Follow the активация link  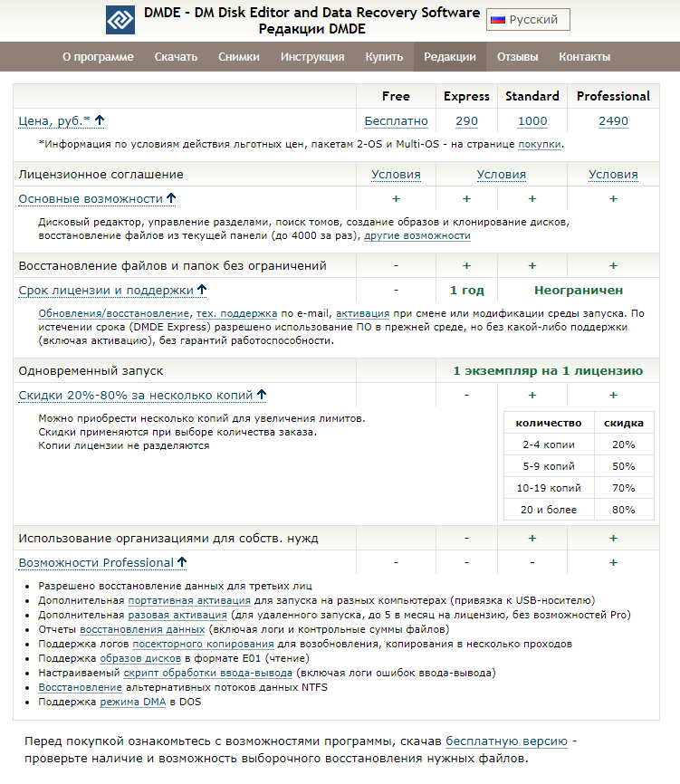(362, 313)
